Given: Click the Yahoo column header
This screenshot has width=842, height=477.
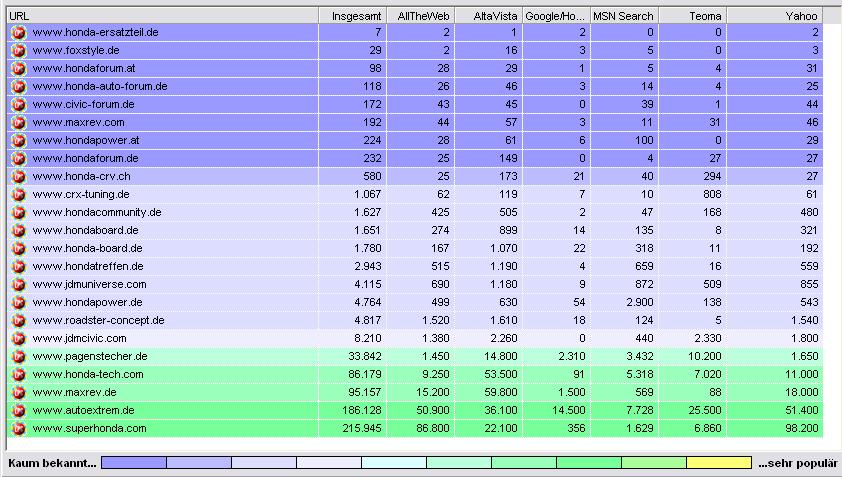Looking at the screenshot, I should [x=775, y=16].
